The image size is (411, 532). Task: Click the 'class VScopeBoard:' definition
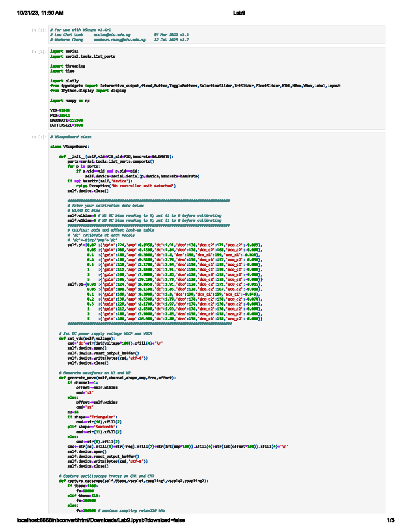70,147
